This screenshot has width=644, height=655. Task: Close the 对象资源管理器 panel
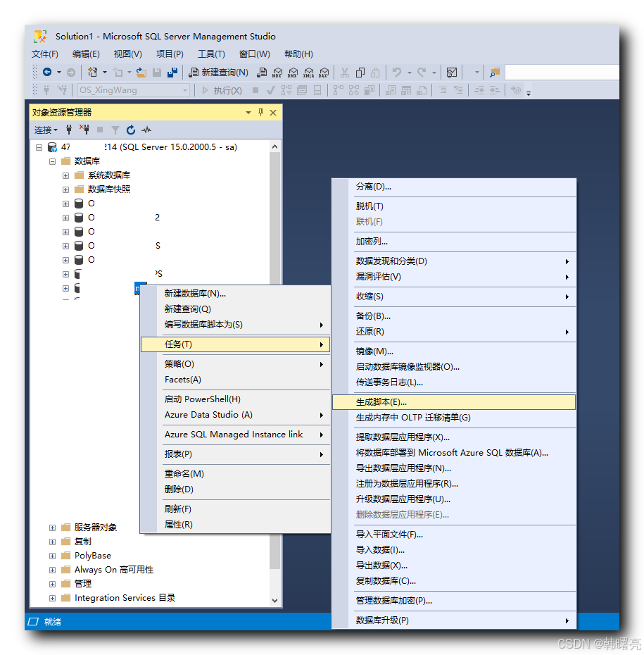coord(273,113)
